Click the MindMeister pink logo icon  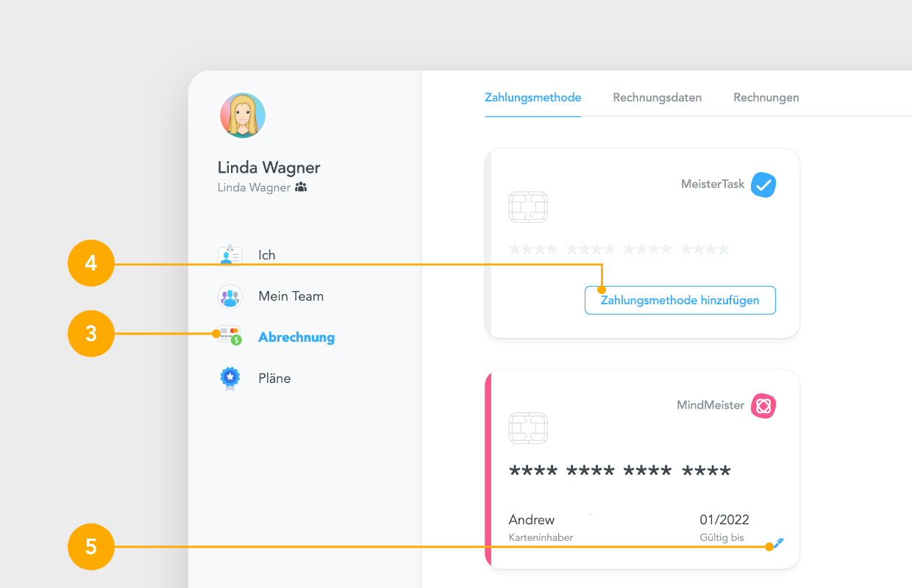click(x=763, y=406)
